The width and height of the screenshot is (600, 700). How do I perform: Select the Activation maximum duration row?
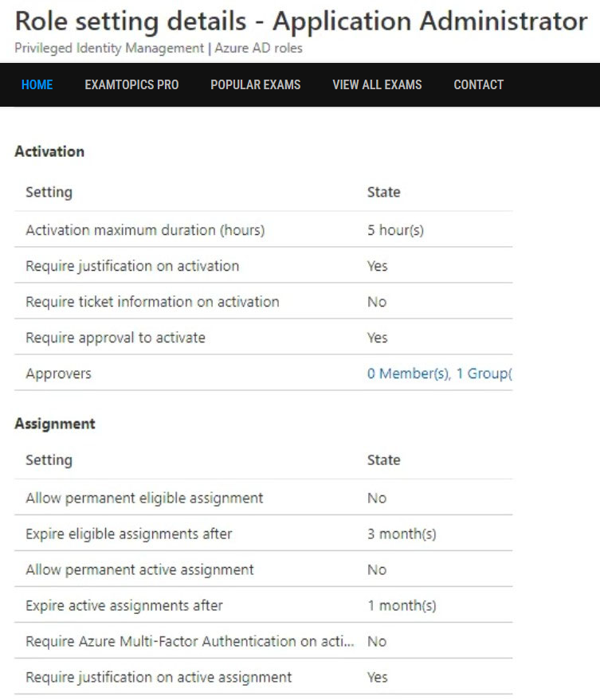click(264, 229)
